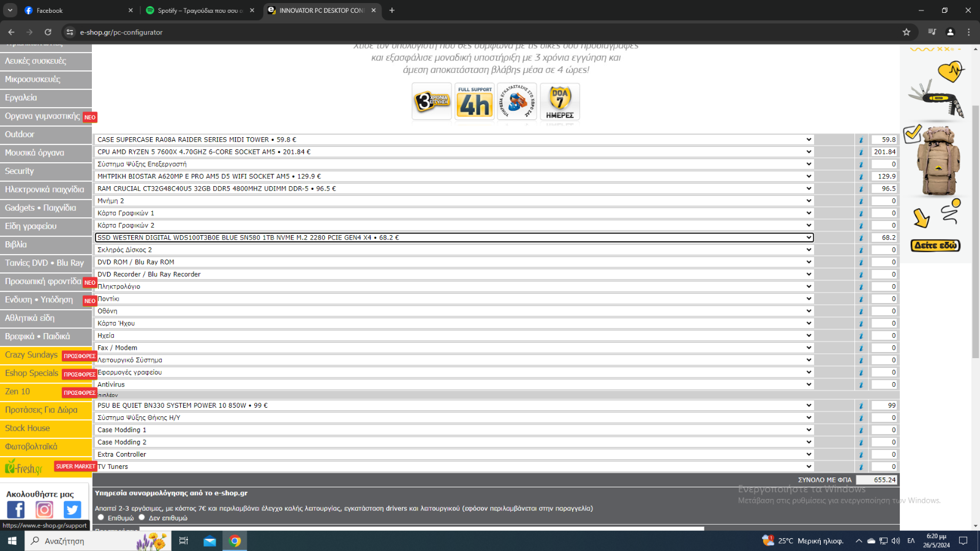
Task: Click the info icon for the ΜΗΤΡΙΚΗ BIOSTAR row
Action: (x=861, y=176)
